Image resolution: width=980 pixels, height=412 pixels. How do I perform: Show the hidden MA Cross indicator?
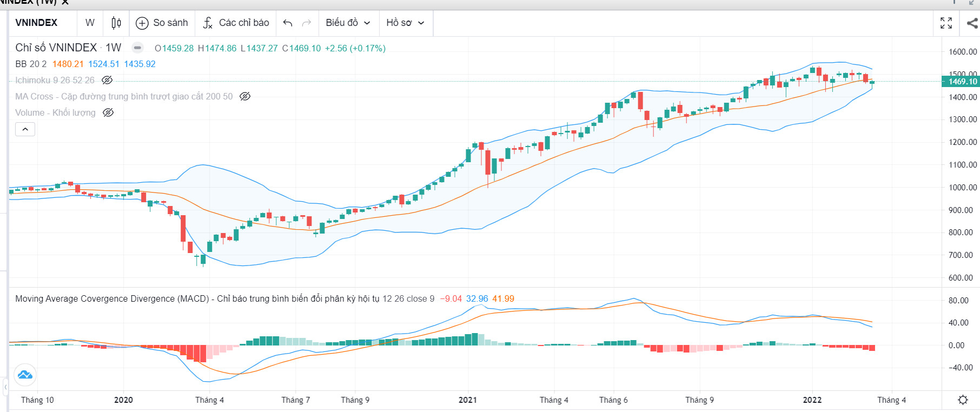coord(245,96)
